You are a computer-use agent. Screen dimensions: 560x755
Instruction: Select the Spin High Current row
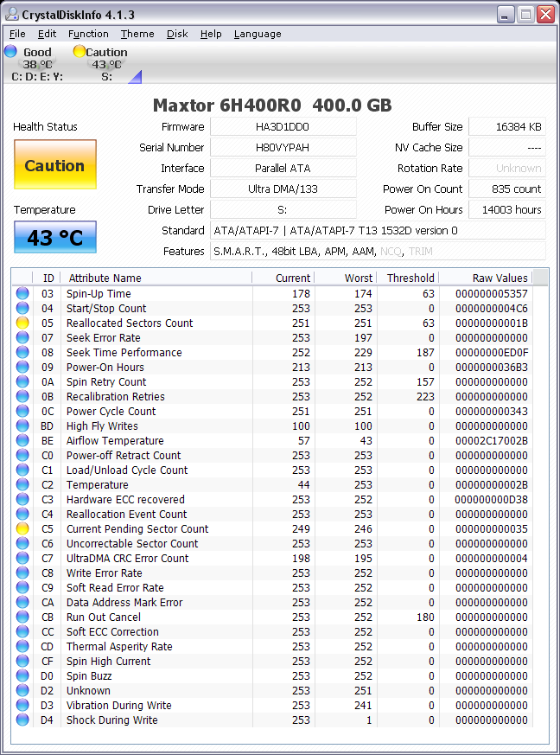point(273,661)
